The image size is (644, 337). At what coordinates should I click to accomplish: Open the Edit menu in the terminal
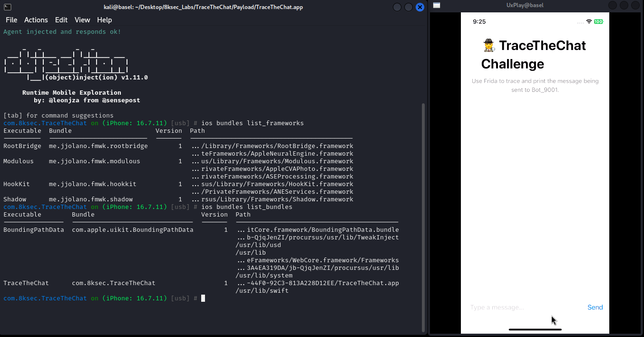61,20
